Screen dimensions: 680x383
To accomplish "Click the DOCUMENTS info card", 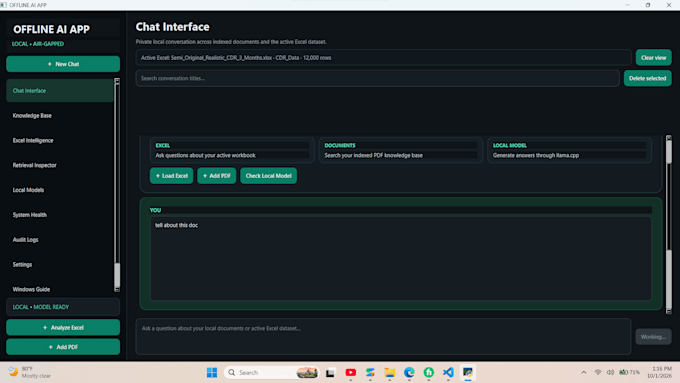I will point(401,151).
